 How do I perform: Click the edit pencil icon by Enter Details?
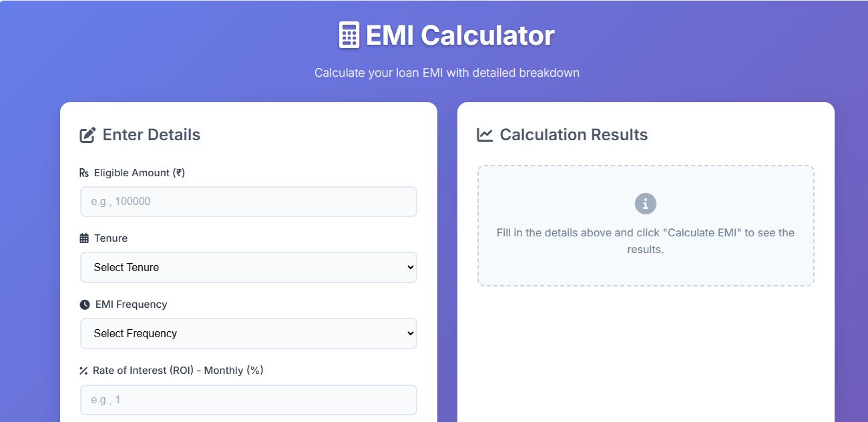coord(87,135)
